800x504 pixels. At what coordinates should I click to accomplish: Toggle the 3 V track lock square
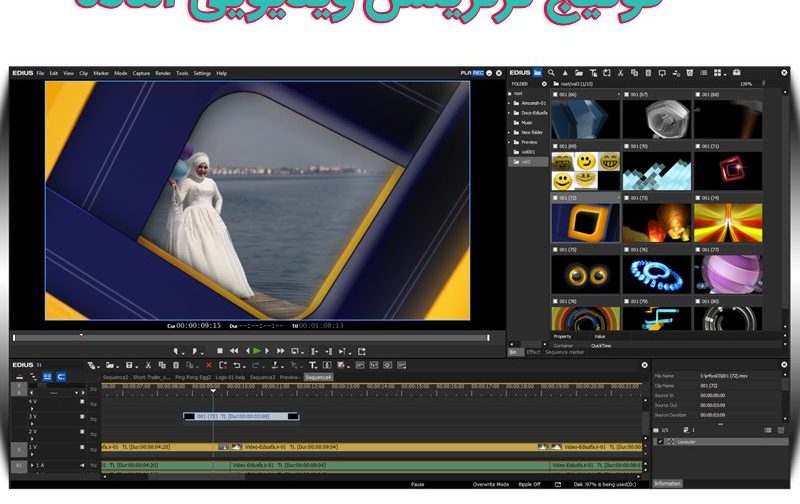[82, 416]
